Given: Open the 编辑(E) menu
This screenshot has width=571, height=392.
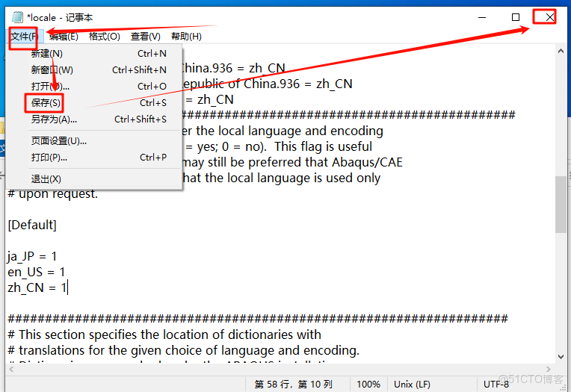Looking at the screenshot, I should click(64, 37).
